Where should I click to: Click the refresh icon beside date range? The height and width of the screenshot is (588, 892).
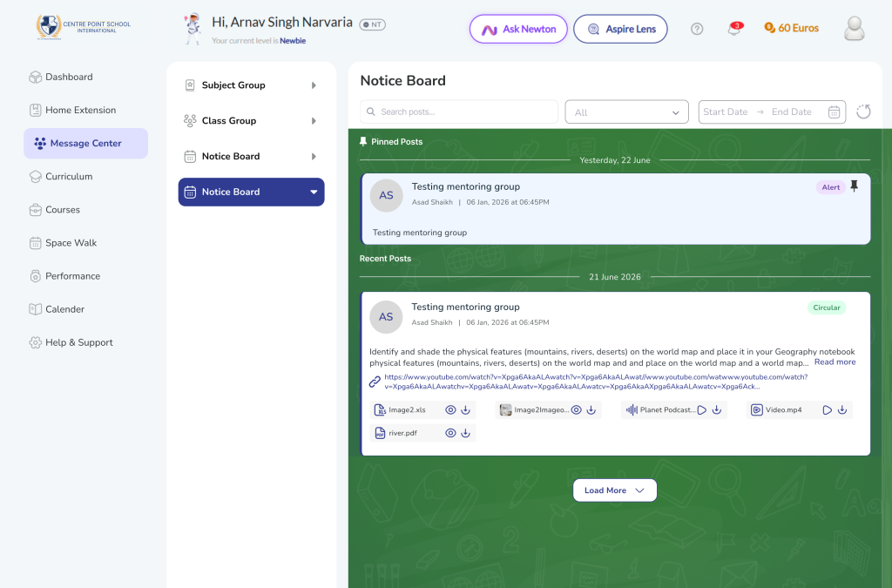[x=863, y=112]
